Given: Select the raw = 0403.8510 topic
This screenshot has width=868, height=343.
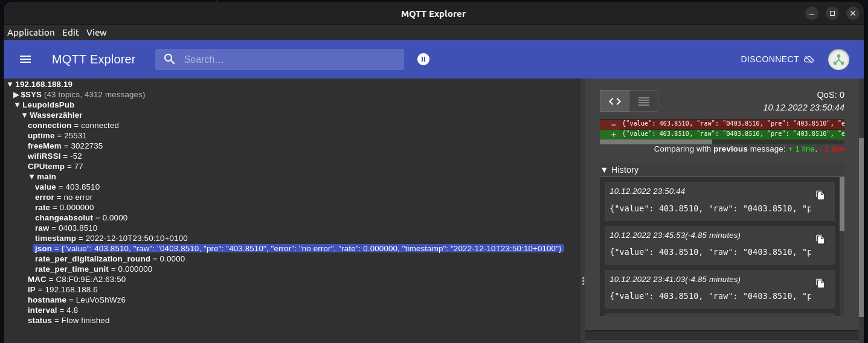Looking at the screenshot, I should click(x=66, y=228).
